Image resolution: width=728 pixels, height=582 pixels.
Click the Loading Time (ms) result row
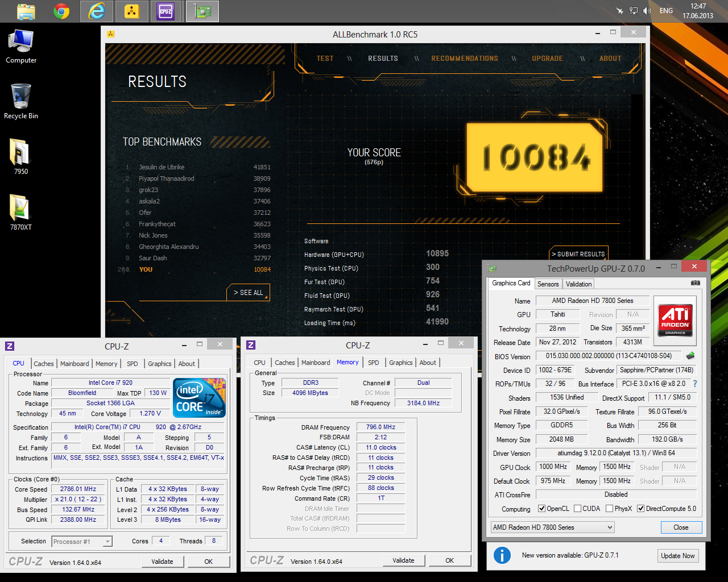point(377,322)
